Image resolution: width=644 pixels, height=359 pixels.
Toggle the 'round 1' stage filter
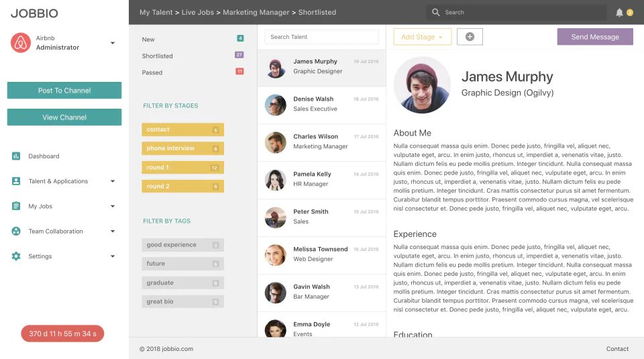click(x=182, y=167)
